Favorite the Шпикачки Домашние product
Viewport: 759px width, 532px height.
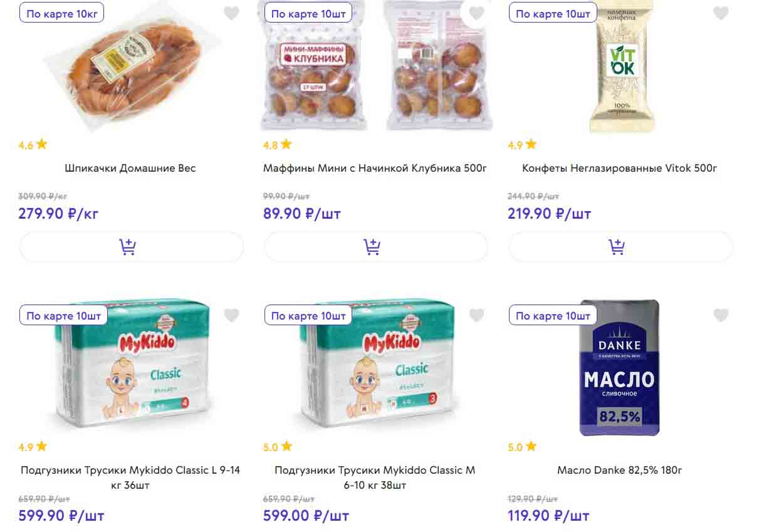[x=232, y=13]
